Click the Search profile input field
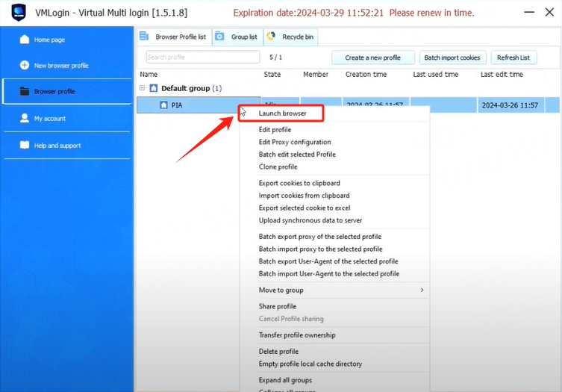Image resolution: width=562 pixels, height=392 pixels. (x=202, y=57)
